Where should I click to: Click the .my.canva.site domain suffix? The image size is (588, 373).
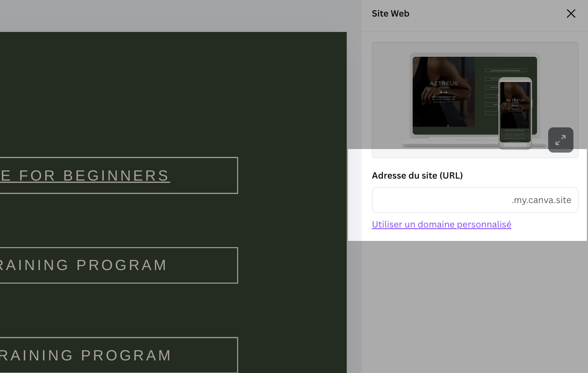[x=541, y=200]
